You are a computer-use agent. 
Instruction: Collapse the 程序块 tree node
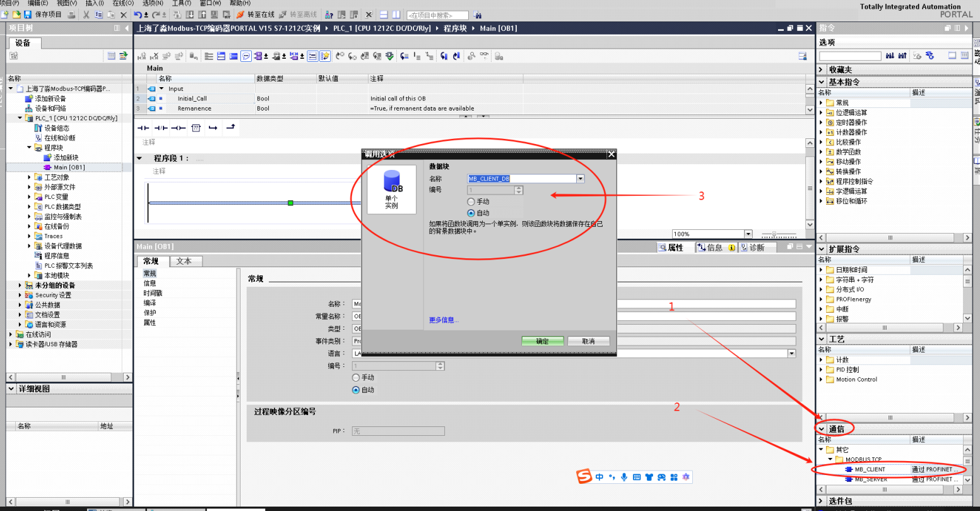click(29, 148)
